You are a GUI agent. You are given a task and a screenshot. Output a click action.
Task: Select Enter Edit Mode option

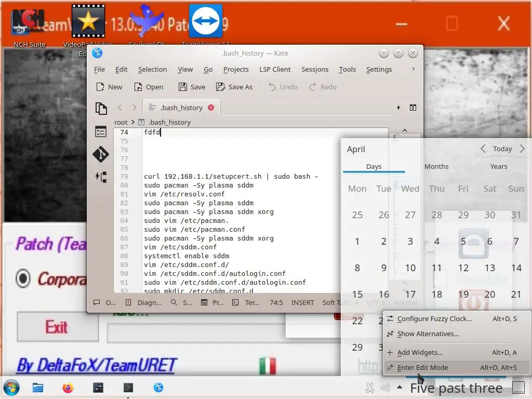tap(457, 367)
